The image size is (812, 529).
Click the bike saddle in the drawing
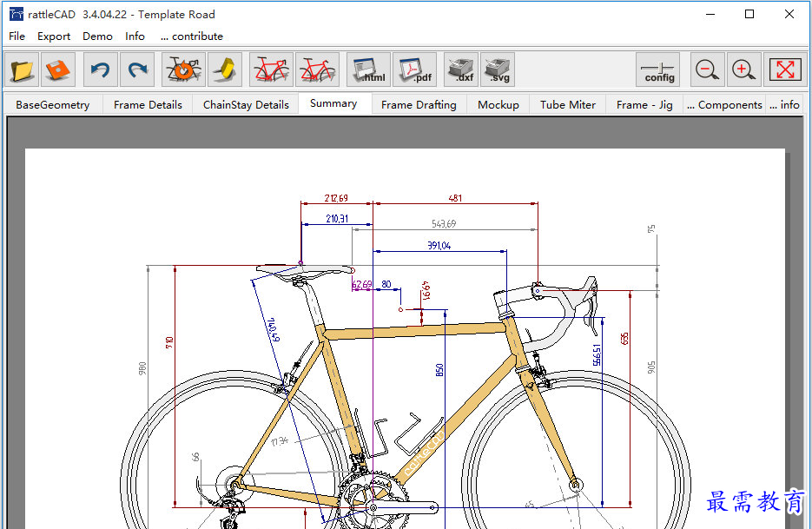point(306,270)
